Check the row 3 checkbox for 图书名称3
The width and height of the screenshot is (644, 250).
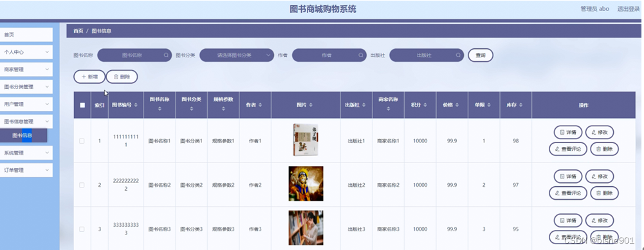coord(82,229)
